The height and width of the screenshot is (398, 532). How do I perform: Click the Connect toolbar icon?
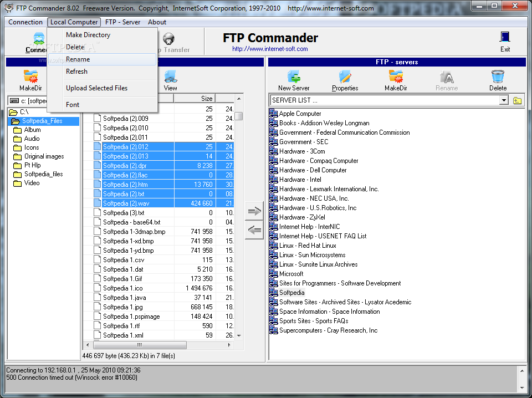pos(39,39)
